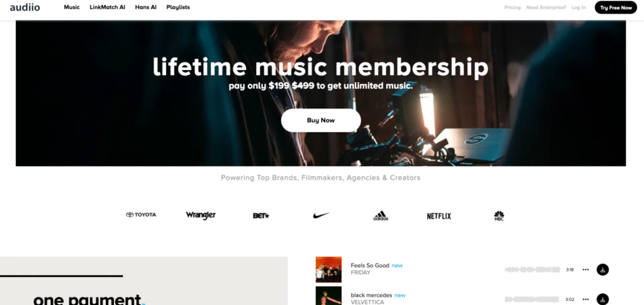
Task: Click the Netflix logo
Action: click(439, 216)
